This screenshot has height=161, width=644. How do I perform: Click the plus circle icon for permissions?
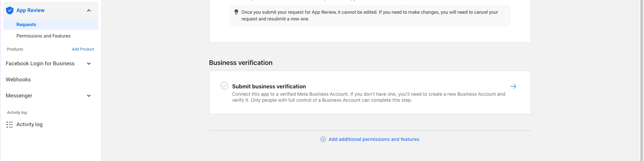(323, 139)
